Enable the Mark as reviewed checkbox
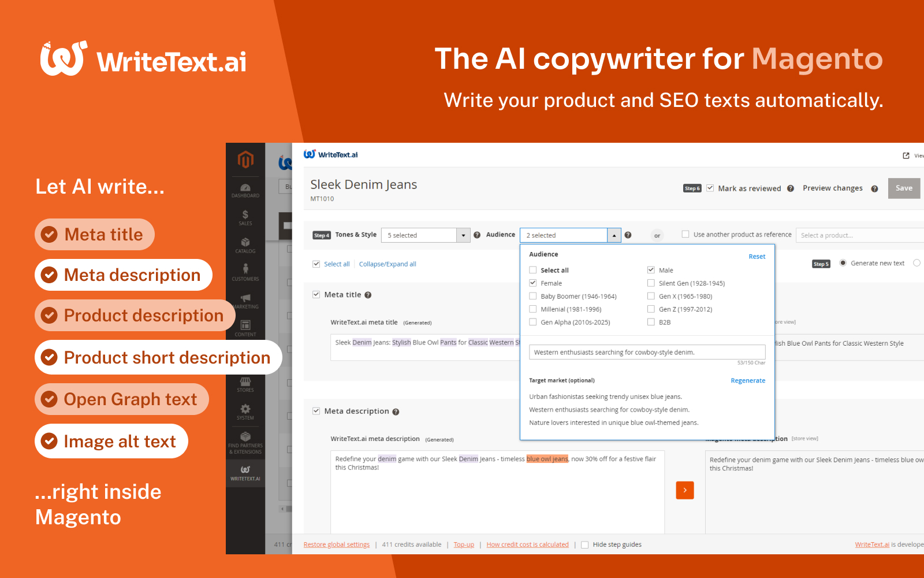 710,188
